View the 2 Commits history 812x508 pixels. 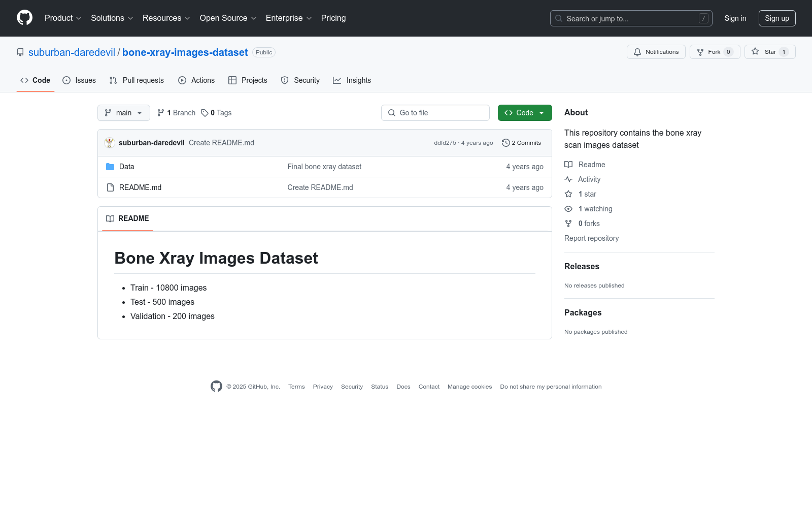coord(521,143)
